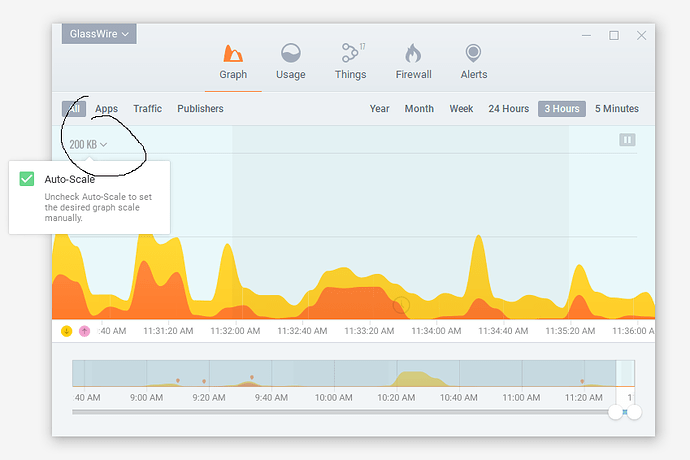The height and width of the screenshot is (460, 690).
Task: Open the Alerts pin icon
Action: pyautogui.click(x=473, y=54)
